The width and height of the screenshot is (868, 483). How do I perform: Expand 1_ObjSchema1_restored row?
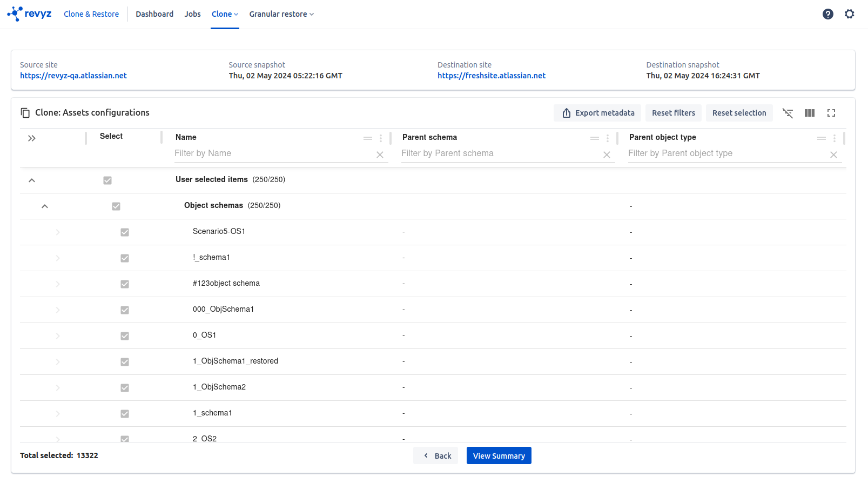[x=58, y=362]
